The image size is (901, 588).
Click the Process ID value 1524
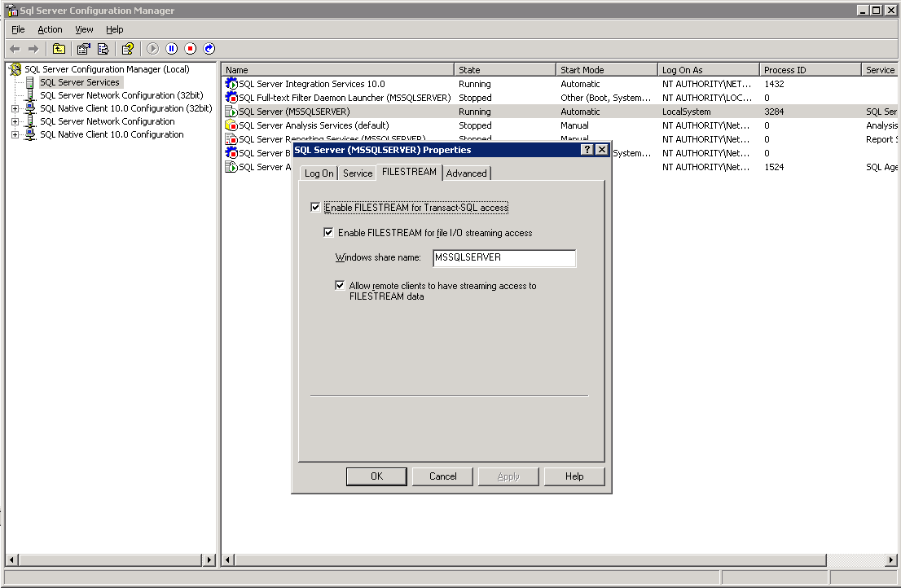pyautogui.click(x=774, y=167)
